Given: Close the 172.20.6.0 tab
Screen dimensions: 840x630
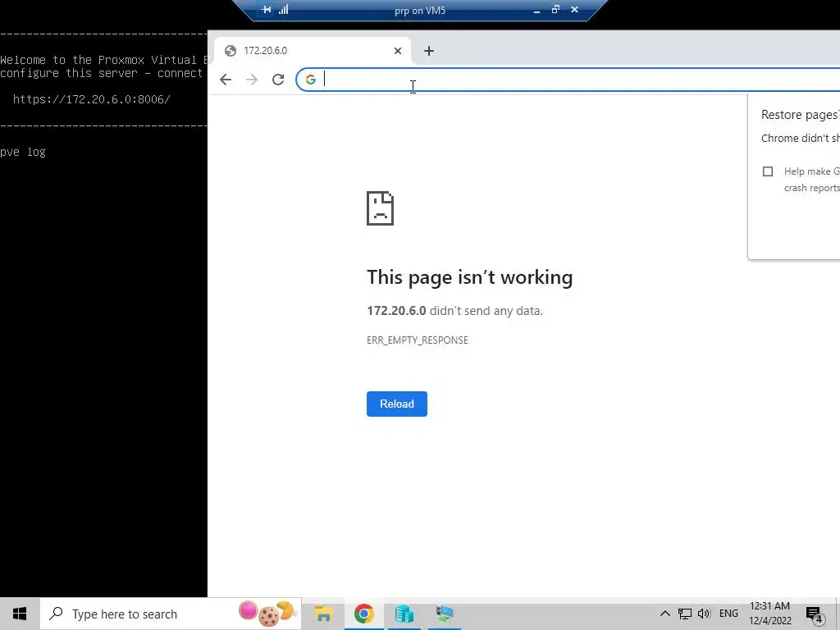Looking at the screenshot, I should point(398,51).
